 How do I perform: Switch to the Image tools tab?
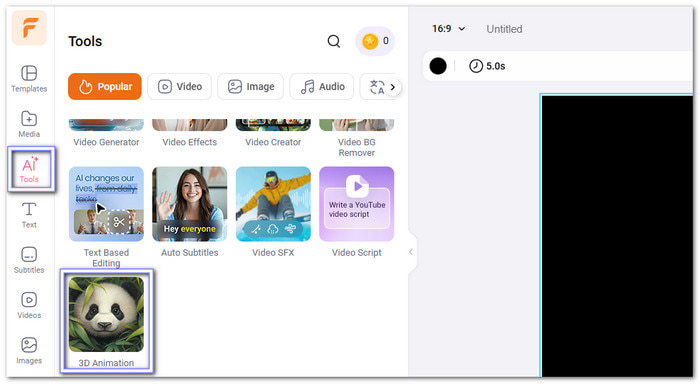coord(250,87)
